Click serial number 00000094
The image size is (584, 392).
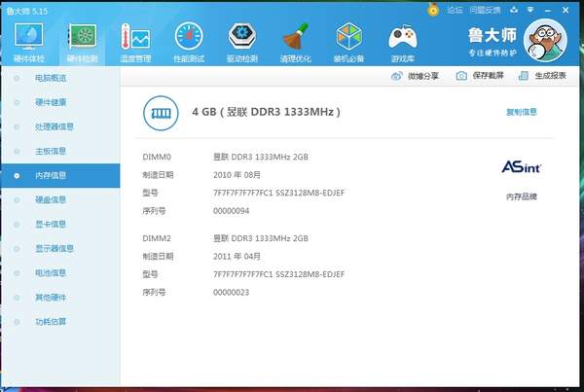tap(232, 211)
